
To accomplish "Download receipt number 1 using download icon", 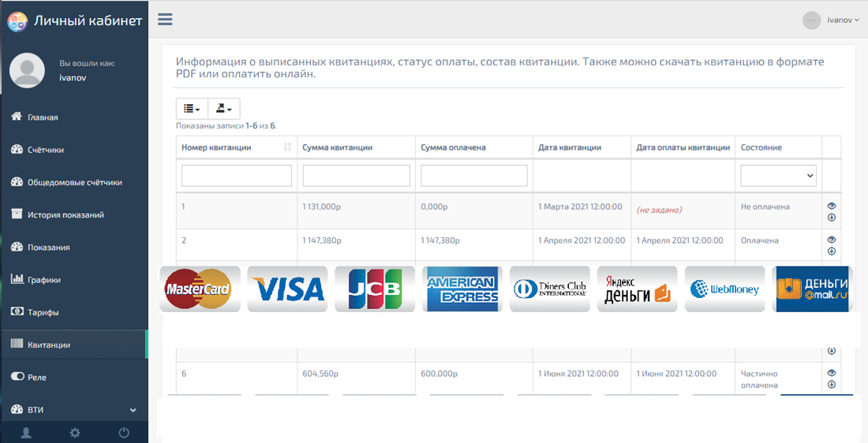I will click(x=832, y=218).
